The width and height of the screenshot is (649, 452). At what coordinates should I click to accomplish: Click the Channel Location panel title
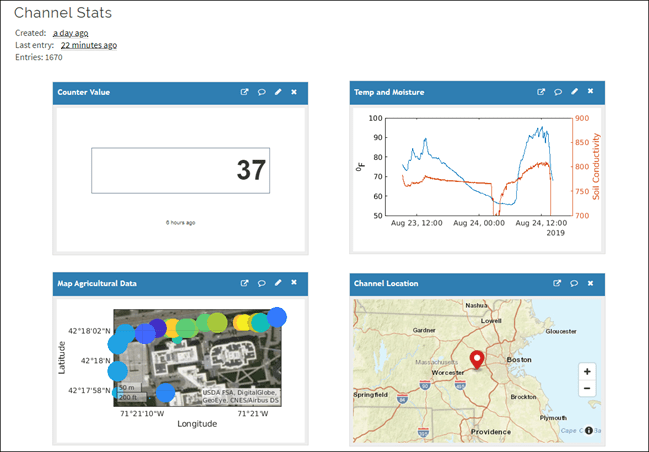386,284
